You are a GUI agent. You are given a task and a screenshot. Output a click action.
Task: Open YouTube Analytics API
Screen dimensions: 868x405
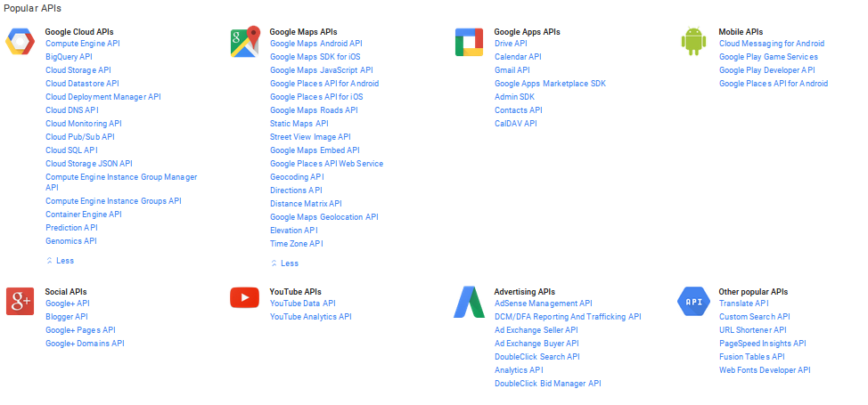(x=311, y=317)
